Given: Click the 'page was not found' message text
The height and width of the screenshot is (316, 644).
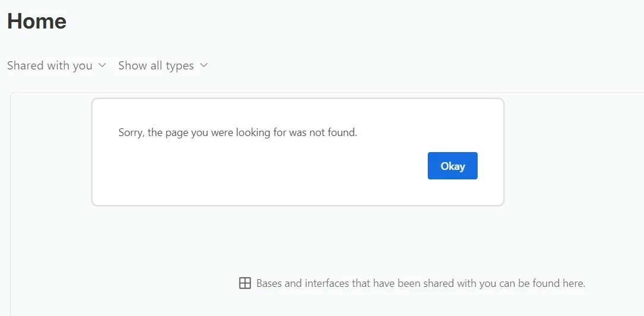Looking at the screenshot, I should tap(238, 132).
